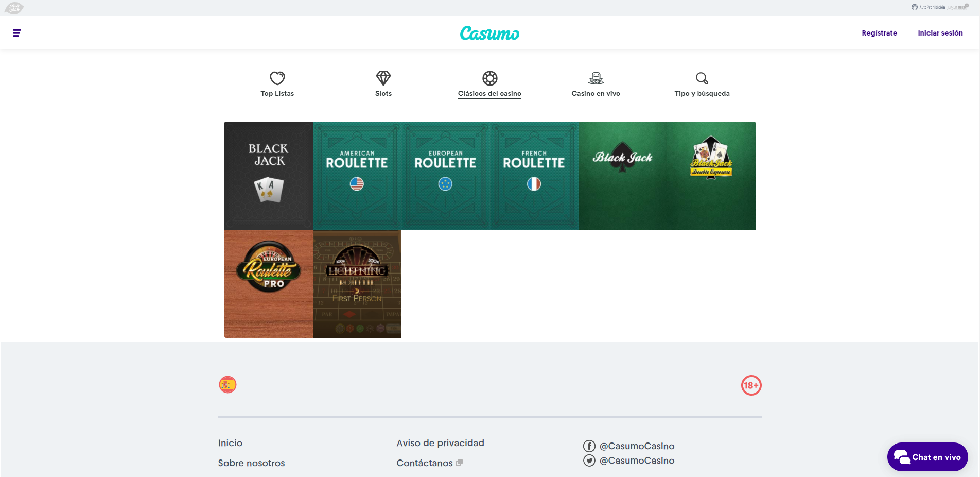Start Chat en vivo
The image size is (980, 477).
[927, 457]
